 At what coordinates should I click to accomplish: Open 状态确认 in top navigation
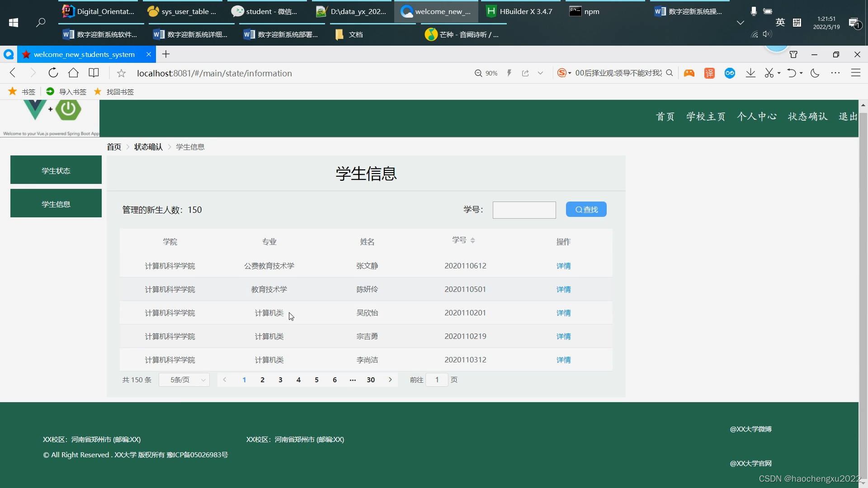[x=807, y=117]
